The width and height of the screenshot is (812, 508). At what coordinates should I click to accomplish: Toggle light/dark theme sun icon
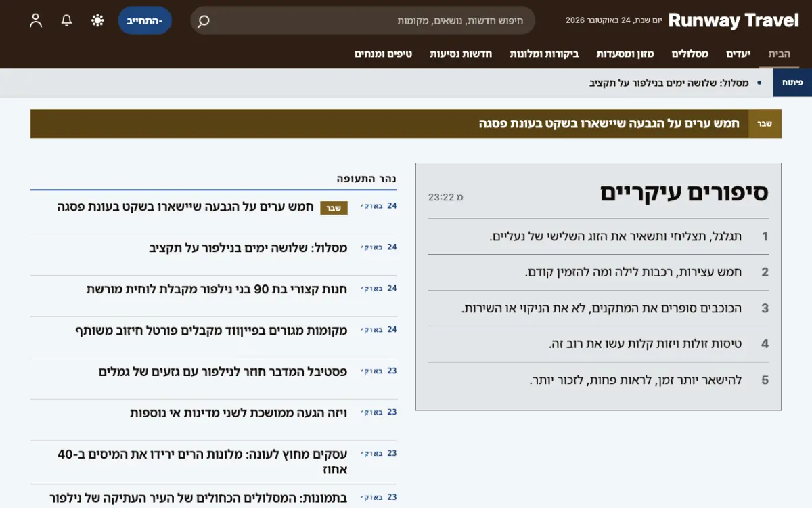pos(97,20)
